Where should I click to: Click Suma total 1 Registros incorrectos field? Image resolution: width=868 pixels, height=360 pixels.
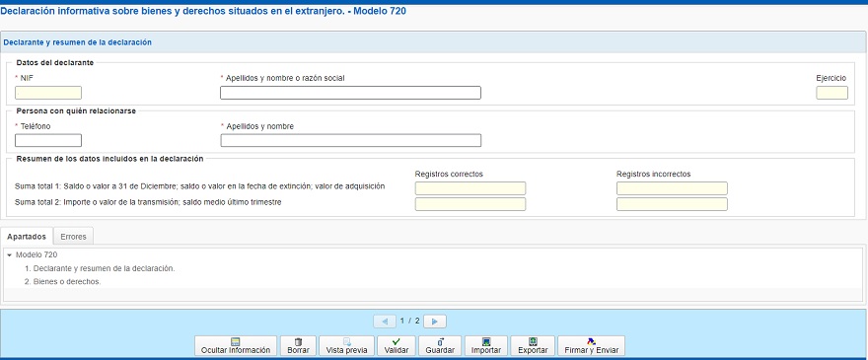click(x=672, y=188)
